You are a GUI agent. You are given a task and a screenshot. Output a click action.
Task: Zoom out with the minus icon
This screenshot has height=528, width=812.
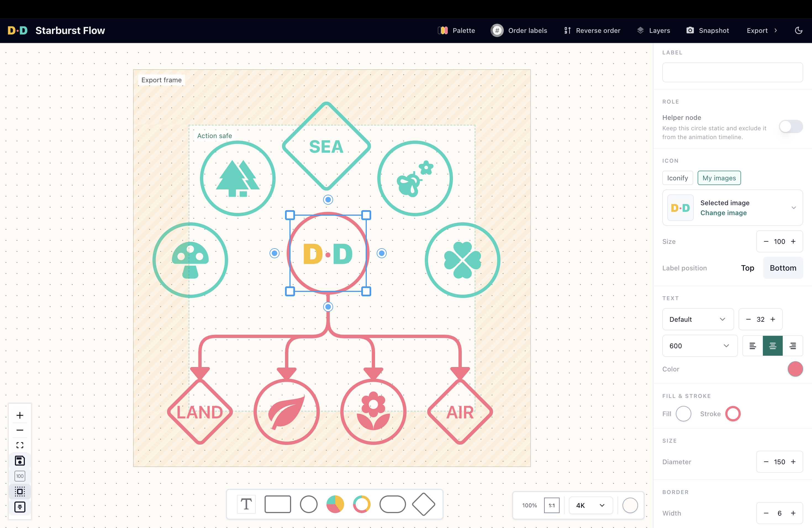[20, 430]
